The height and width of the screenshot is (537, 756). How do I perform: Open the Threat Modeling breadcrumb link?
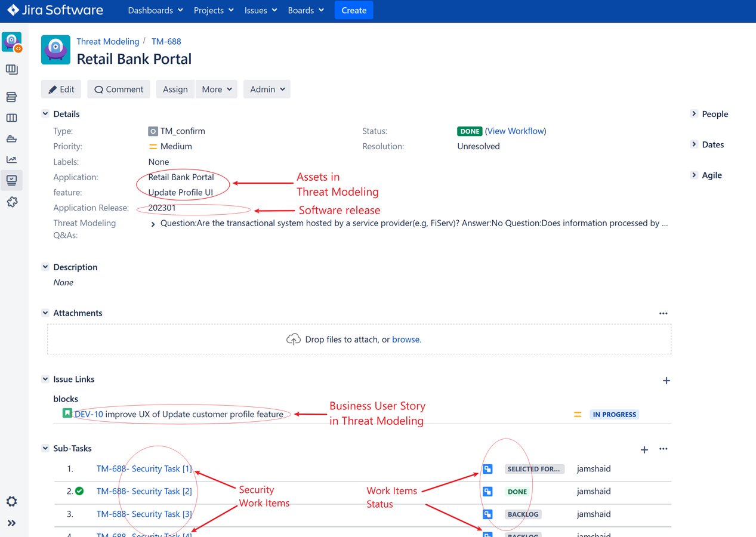[108, 41]
